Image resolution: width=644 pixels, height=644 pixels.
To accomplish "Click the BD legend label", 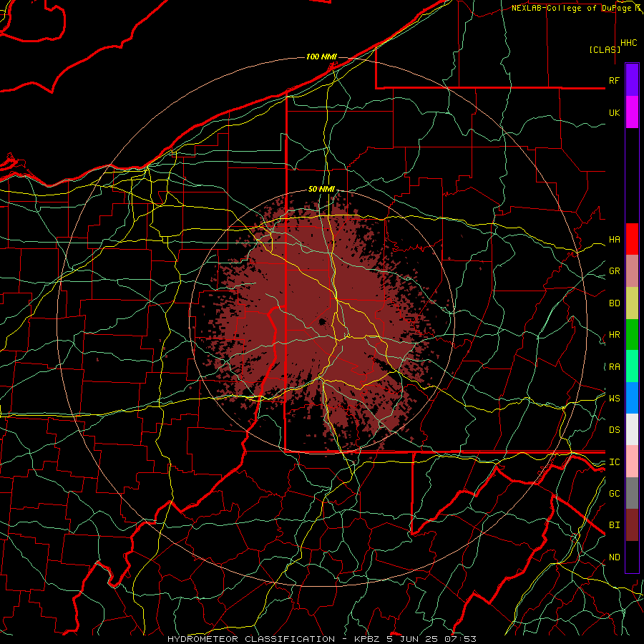I will tap(614, 303).
